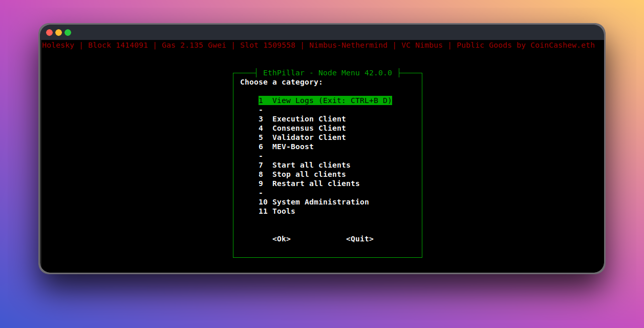The width and height of the screenshot is (644, 328).
Task: Click the 'Choose a category:' prompt text
Action: point(282,82)
